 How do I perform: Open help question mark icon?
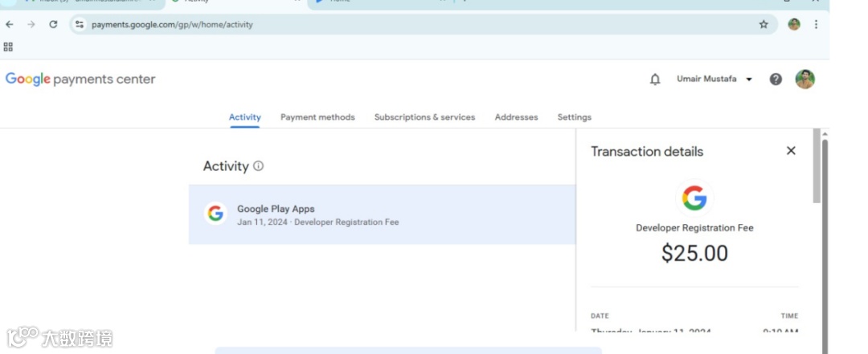tap(776, 79)
